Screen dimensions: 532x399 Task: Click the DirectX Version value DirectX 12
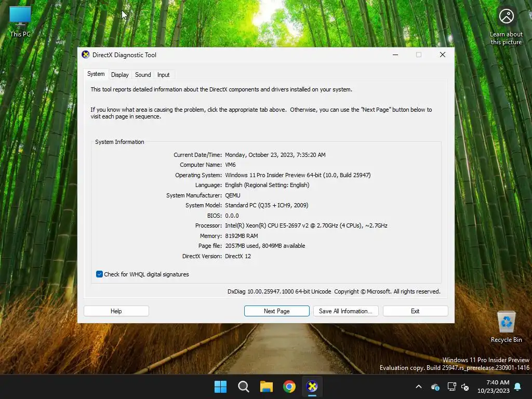pos(238,256)
